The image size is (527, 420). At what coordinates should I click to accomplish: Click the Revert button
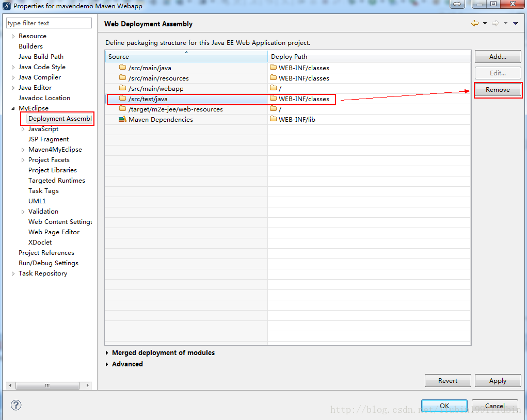(448, 381)
